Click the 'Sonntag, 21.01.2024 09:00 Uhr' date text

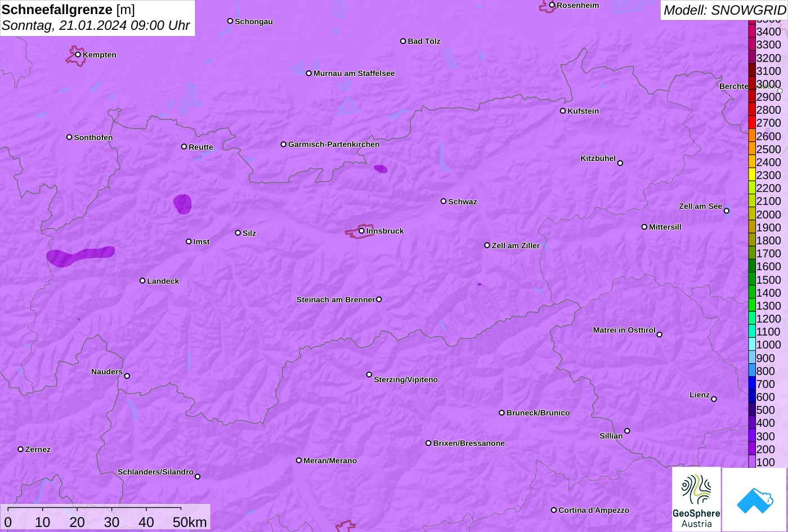point(96,25)
